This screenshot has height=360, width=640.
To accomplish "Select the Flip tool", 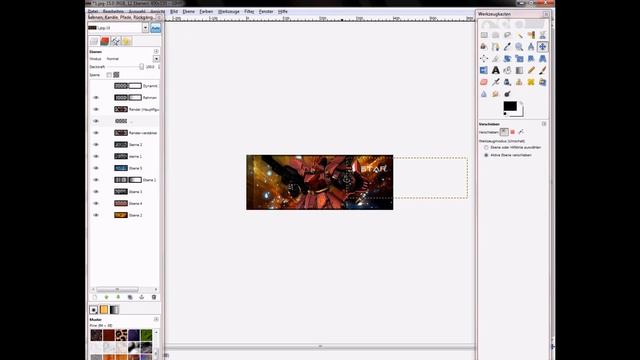I will coord(484,71).
